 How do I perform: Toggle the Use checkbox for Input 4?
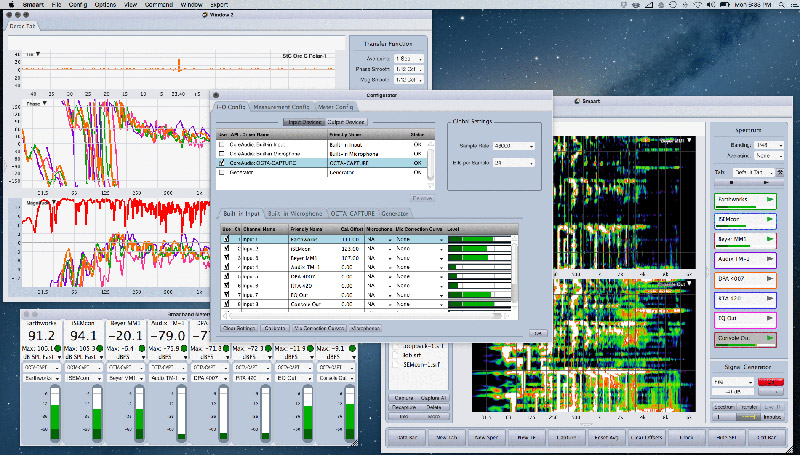click(x=226, y=267)
